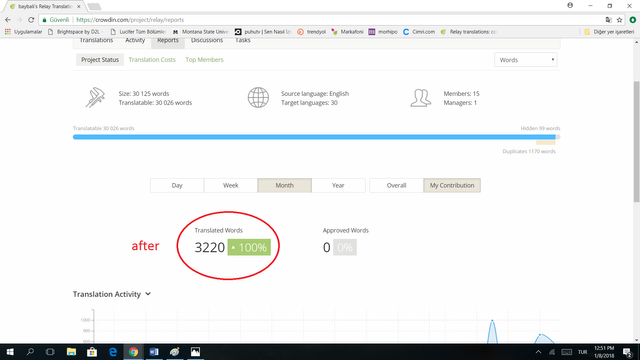This screenshot has width=640, height=360.
Task: Click the beige duplicates bar segment
Action: pyautogui.click(x=546, y=142)
